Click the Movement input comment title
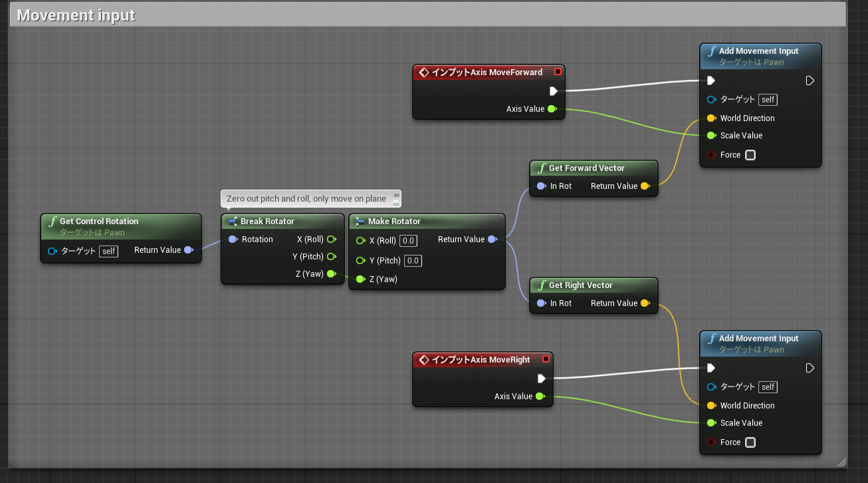The height and width of the screenshot is (483, 868). pos(76,15)
